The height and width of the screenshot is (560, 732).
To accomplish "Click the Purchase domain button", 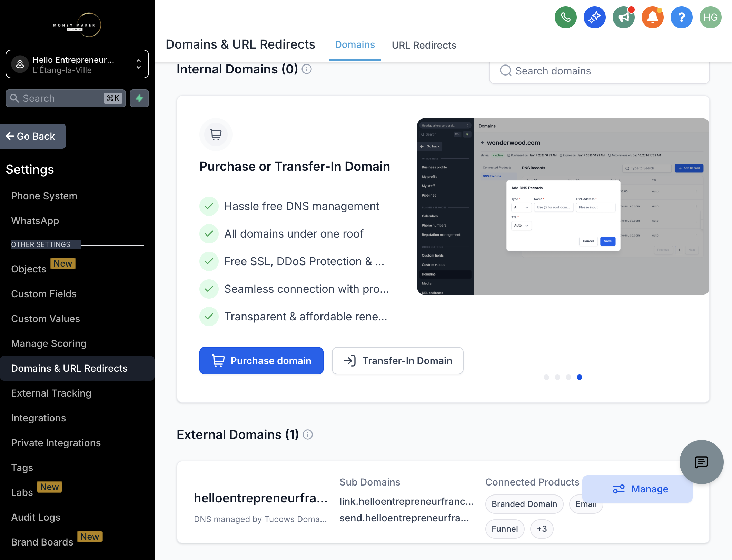I will pos(261,361).
